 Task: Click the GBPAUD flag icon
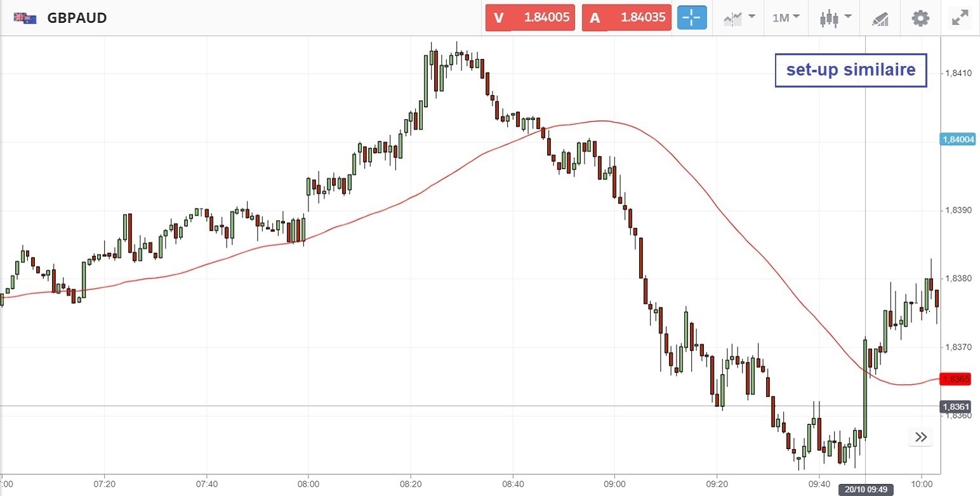pos(25,18)
